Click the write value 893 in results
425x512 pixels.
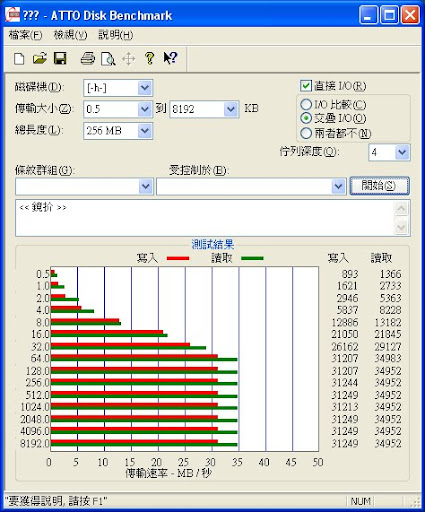349,274
